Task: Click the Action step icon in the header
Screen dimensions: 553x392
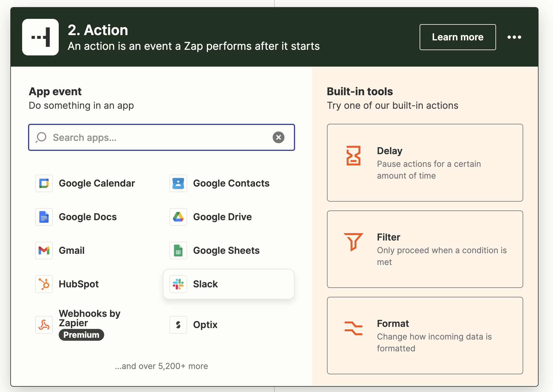Action: point(40,37)
